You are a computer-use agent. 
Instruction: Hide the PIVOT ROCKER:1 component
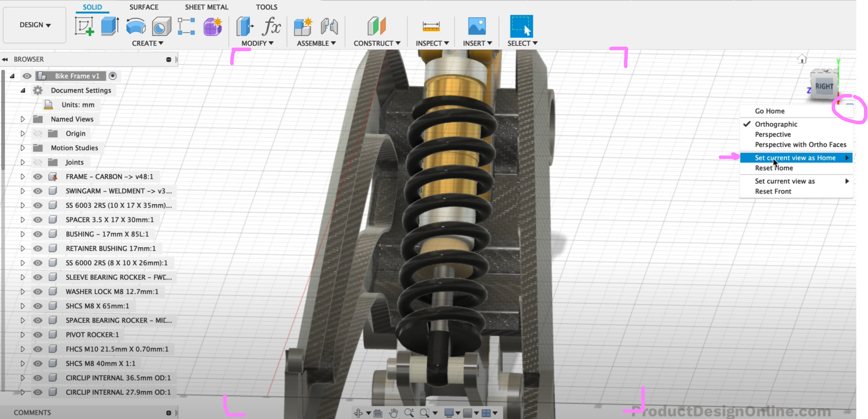point(38,335)
